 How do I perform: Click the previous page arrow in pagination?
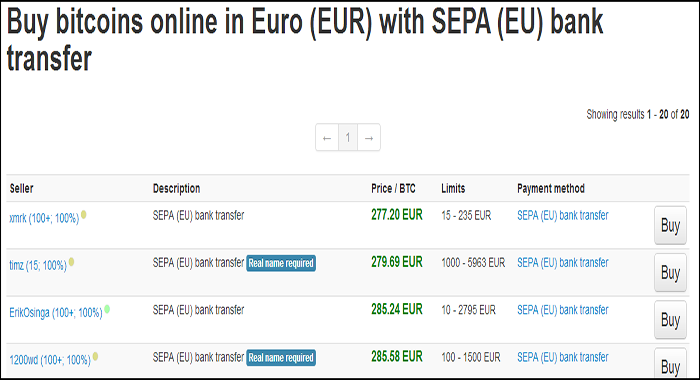point(327,138)
